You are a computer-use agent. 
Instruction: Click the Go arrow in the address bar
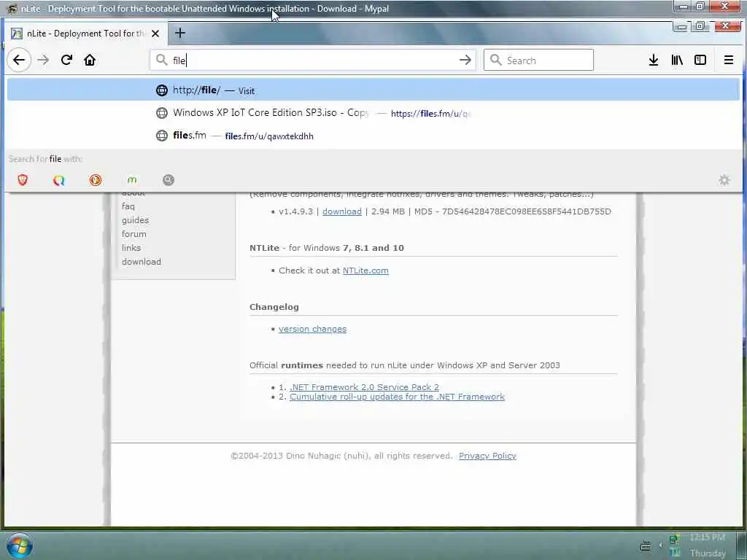pos(465,60)
